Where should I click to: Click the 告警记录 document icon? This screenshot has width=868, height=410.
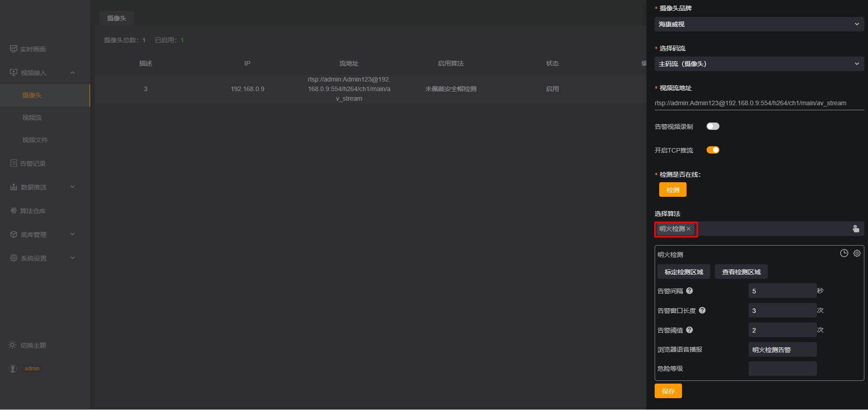coord(14,163)
